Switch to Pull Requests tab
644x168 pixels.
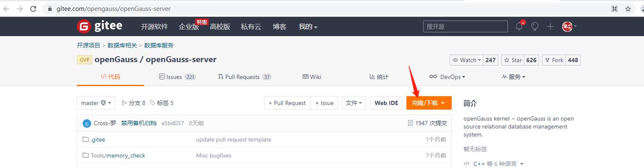tap(245, 77)
